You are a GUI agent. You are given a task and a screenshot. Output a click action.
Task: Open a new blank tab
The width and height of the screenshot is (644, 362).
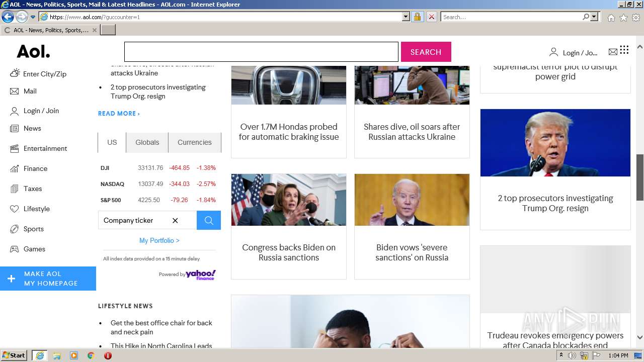(x=108, y=30)
